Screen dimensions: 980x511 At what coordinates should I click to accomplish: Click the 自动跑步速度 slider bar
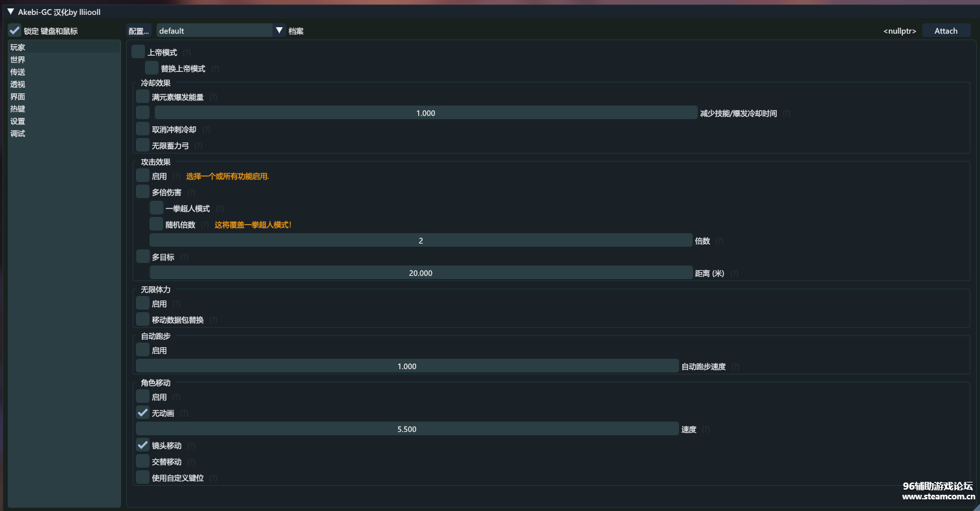click(406, 366)
